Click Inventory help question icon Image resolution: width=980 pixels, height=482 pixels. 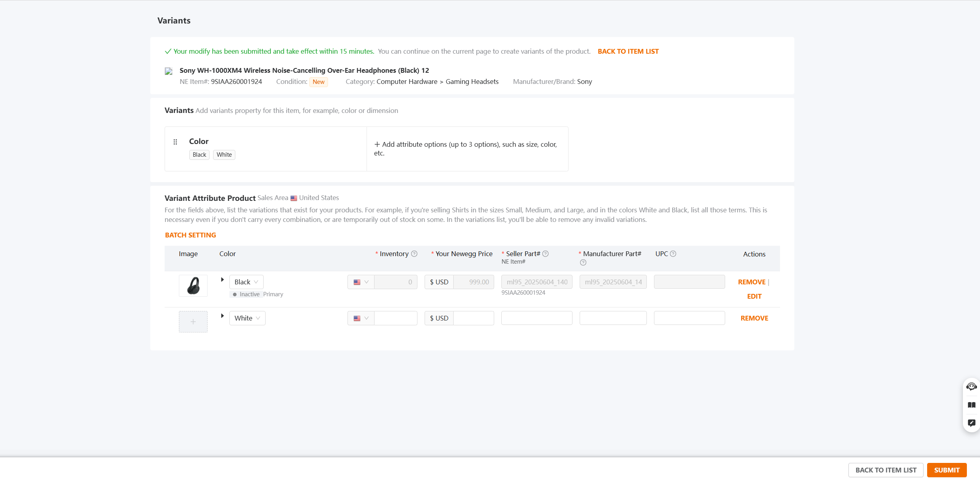pyautogui.click(x=414, y=254)
